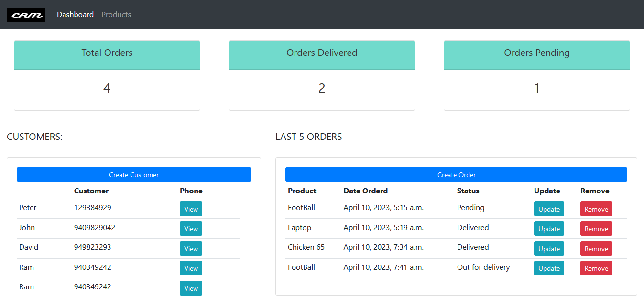View customer John's details
The width and height of the screenshot is (644, 307).
click(191, 229)
